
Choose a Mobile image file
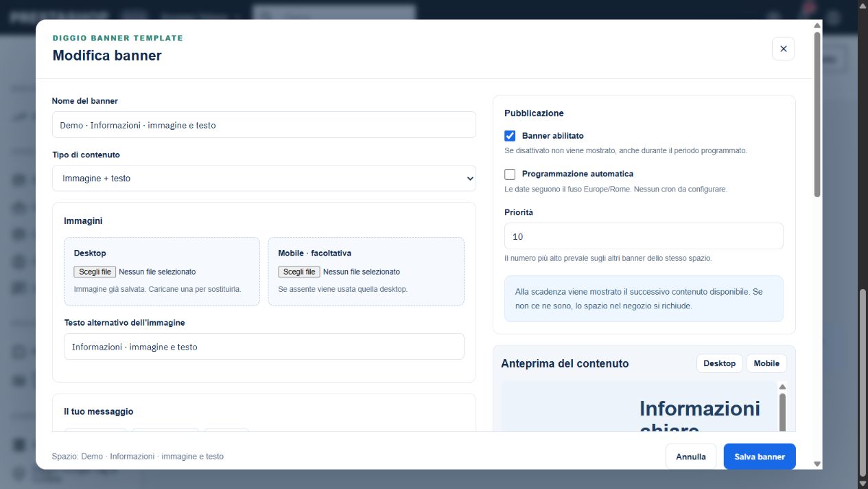(299, 272)
